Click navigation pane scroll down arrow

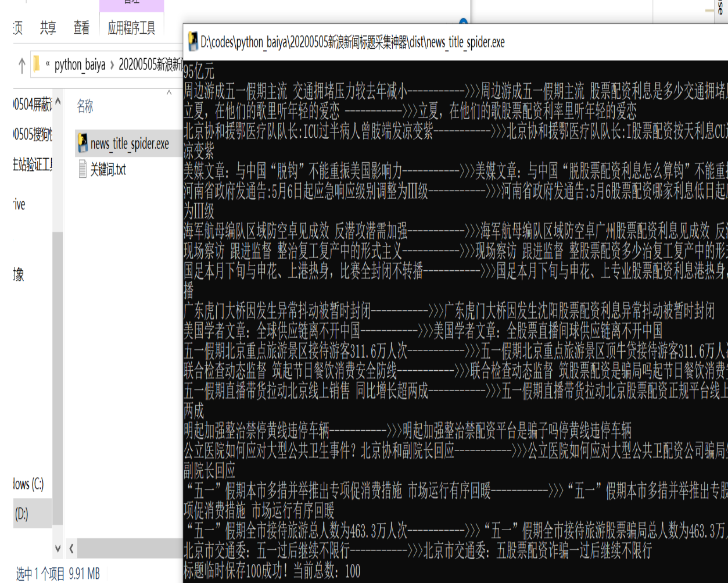(58, 548)
